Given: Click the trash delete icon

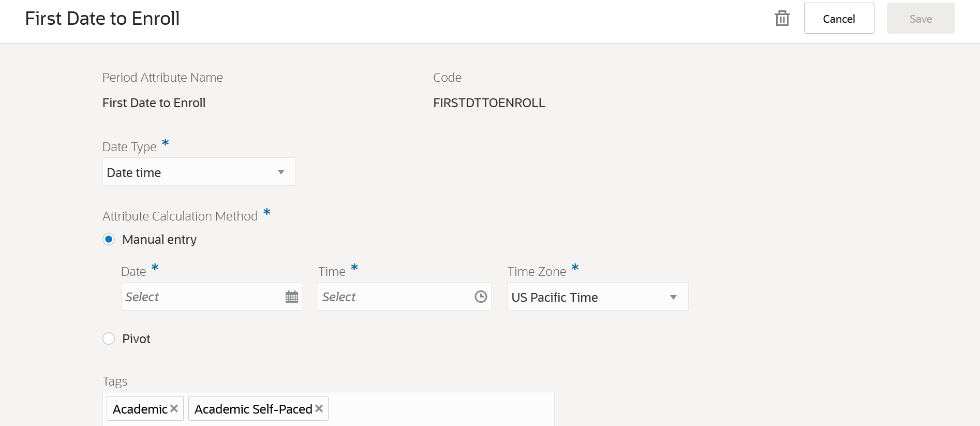Looking at the screenshot, I should [782, 19].
